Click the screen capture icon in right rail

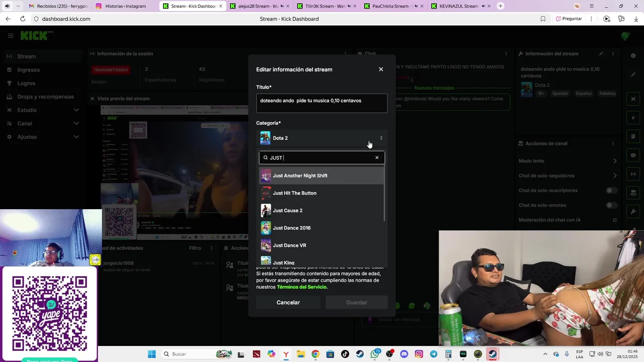[633, 99]
